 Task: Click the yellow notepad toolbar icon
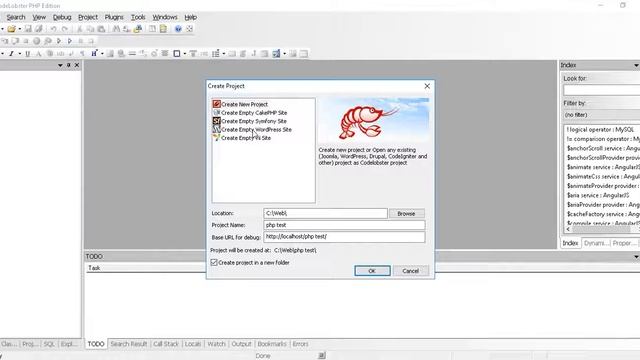(163, 29)
